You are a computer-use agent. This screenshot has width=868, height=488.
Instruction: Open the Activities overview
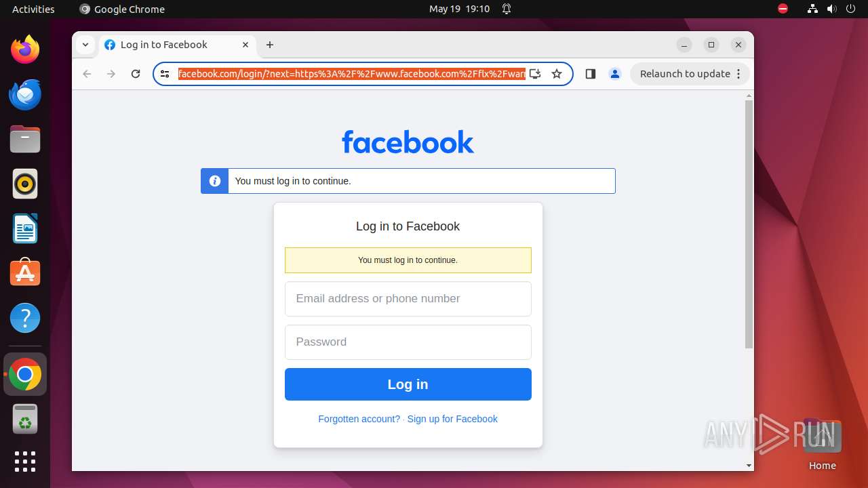(33, 9)
